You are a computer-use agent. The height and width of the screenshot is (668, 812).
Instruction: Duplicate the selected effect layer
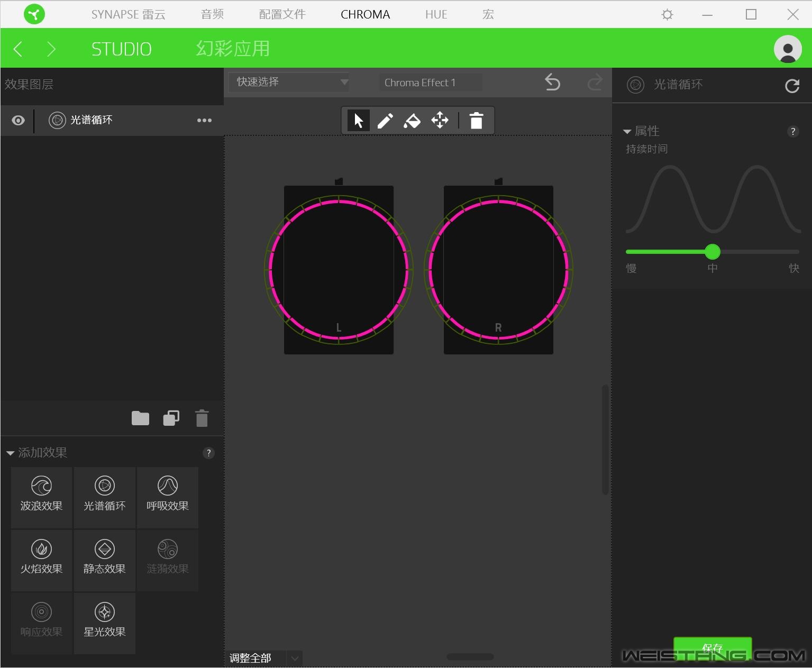(x=171, y=418)
